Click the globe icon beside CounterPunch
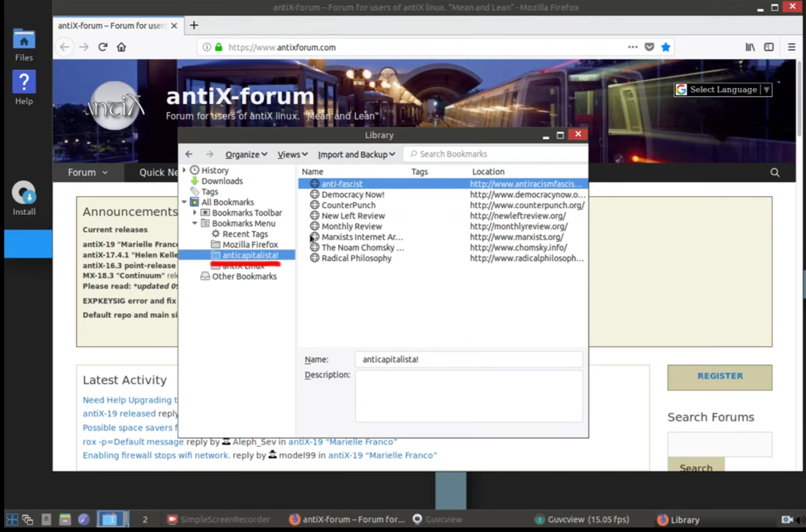Viewport: 806px width, 532px height. coord(314,205)
